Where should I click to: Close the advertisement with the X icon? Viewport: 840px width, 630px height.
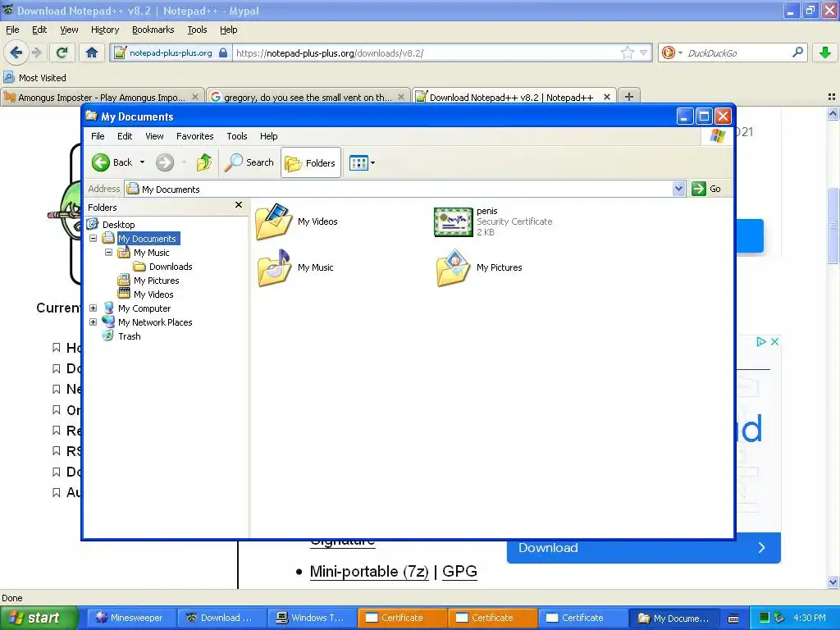coord(774,341)
